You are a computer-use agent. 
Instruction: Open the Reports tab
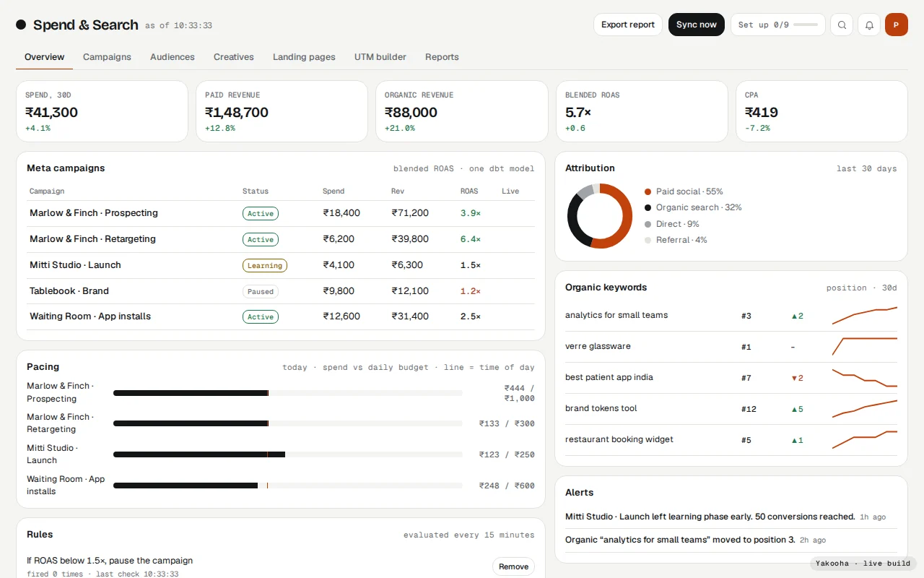pos(442,57)
